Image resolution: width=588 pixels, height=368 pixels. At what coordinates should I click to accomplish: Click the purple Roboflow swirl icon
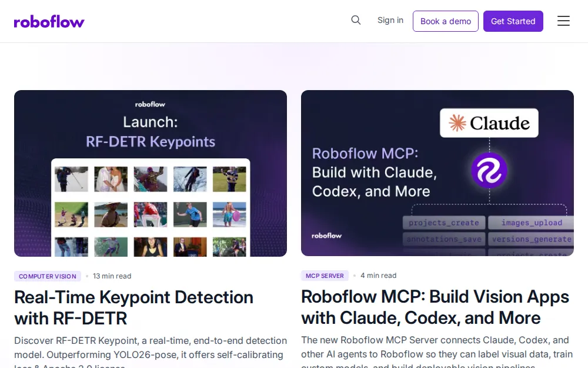(489, 171)
